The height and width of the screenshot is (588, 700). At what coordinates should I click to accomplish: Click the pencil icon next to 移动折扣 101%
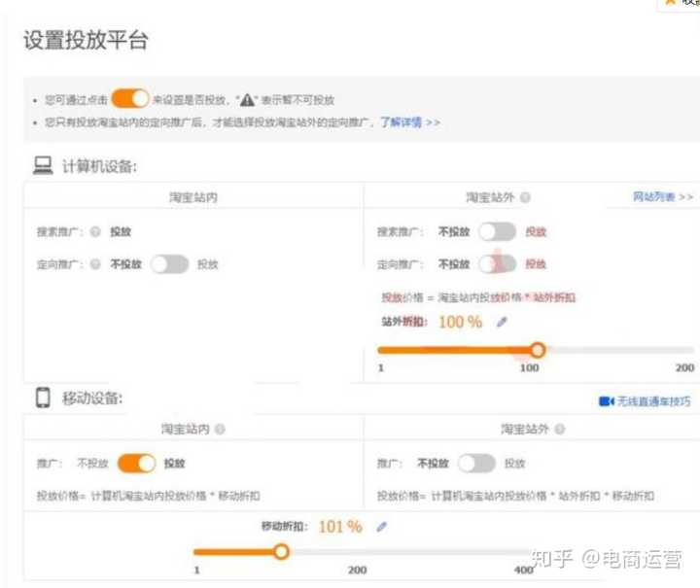point(382,527)
